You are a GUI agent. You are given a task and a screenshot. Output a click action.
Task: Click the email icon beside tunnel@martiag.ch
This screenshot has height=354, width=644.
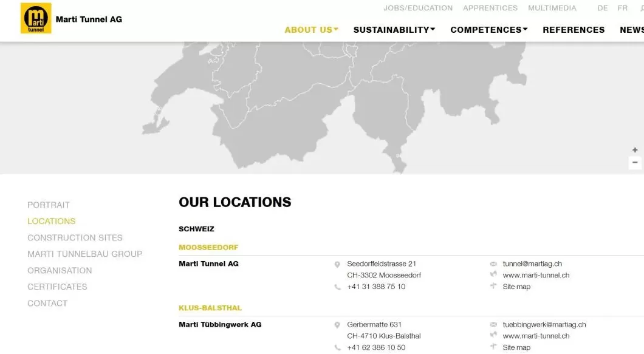(493, 264)
